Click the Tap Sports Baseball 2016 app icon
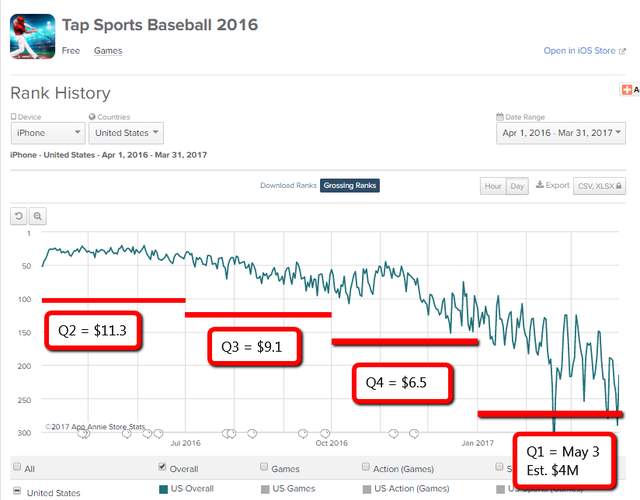640x500 pixels. click(x=33, y=37)
